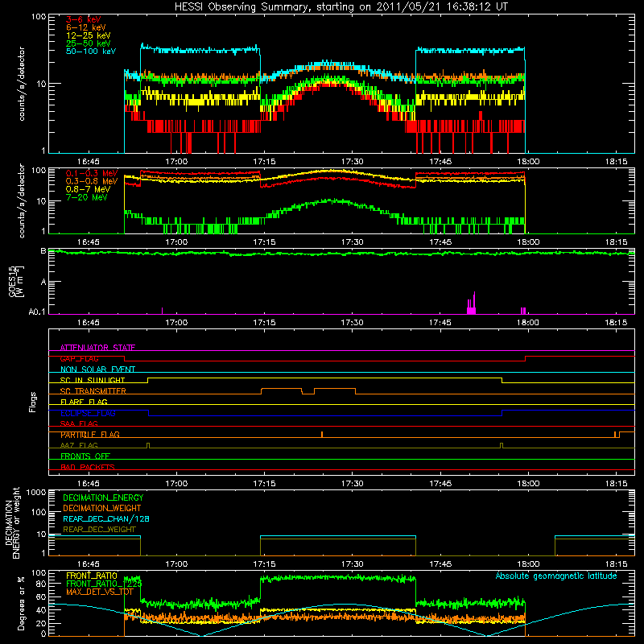Viewport: 644px width, 644px height.
Task: Select the DECIMATION_ENERGY legend label
Action: click(x=103, y=497)
